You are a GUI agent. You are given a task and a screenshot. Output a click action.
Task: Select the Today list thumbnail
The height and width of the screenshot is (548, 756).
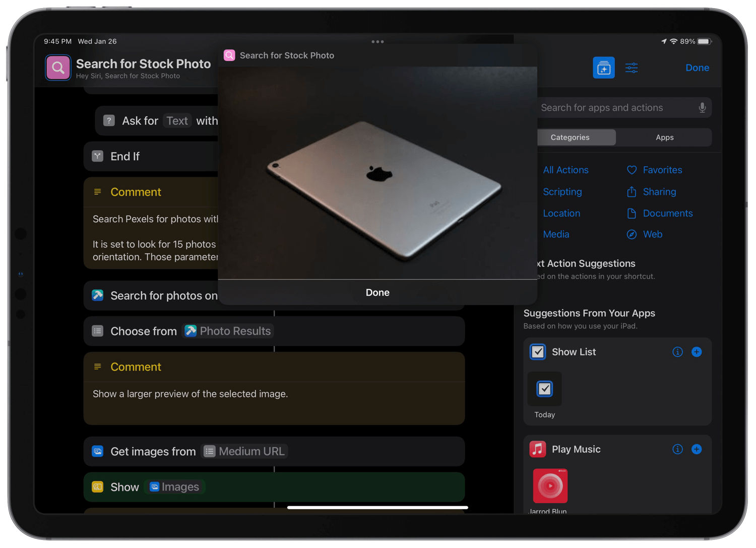pos(544,389)
